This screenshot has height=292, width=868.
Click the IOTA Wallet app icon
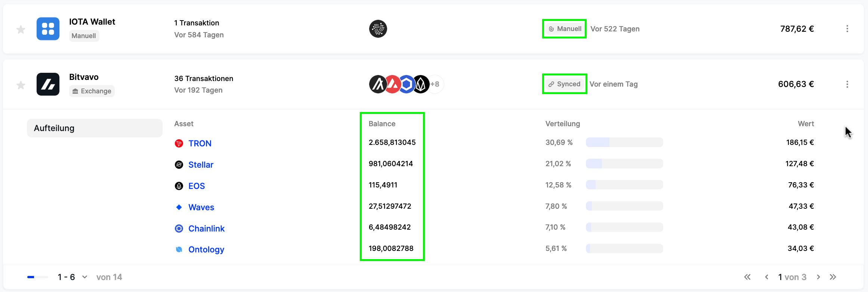click(x=48, y=29)
